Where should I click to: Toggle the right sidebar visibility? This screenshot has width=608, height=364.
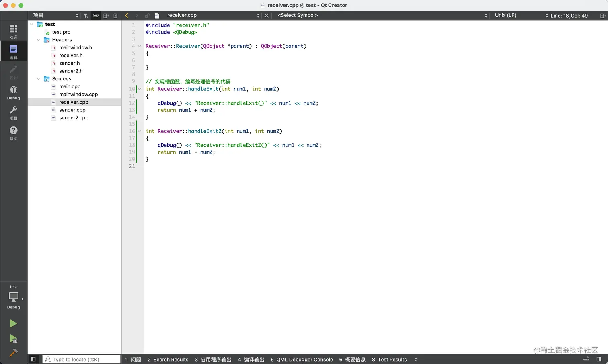(x=599, y=359)
